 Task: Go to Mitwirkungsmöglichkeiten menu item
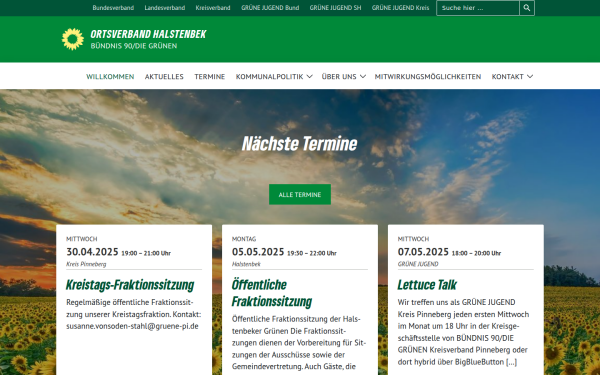[428, 77]
